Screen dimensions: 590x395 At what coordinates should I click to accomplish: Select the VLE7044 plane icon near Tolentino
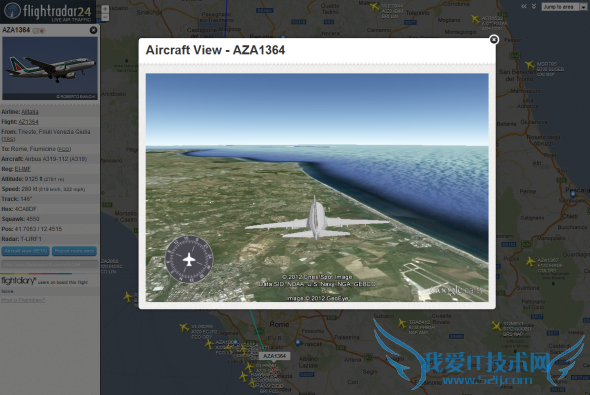tap(375, 6)
